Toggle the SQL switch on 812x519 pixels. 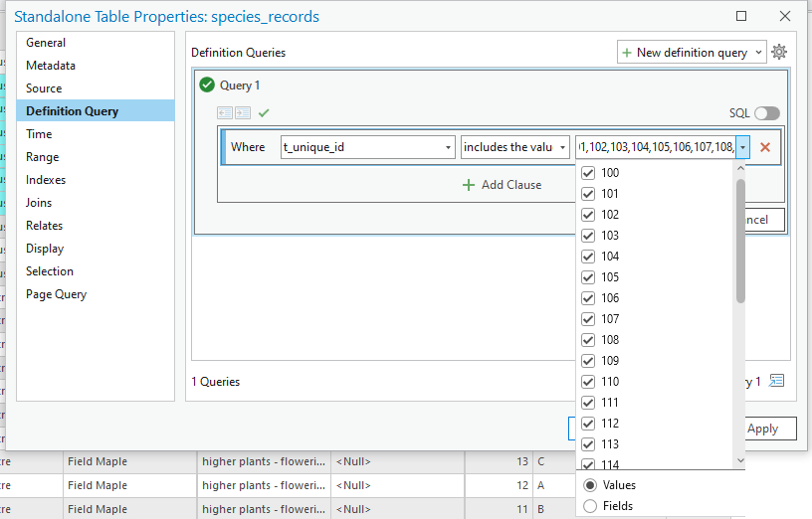click(766, 113)
